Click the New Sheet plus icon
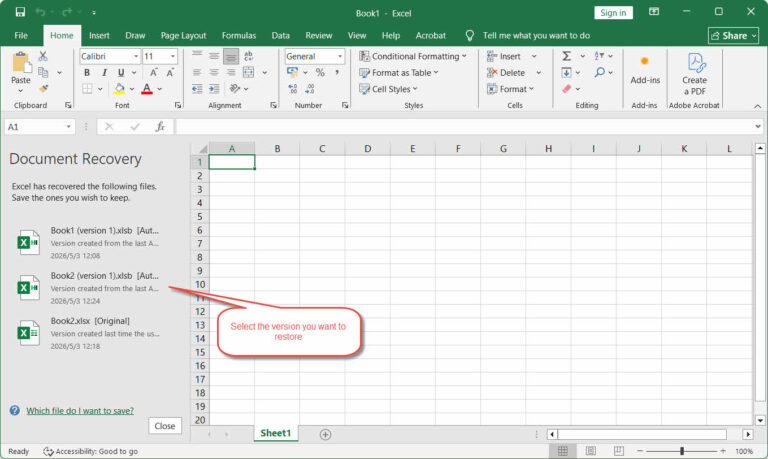768x459 pixels. click(x=325, y=434)
